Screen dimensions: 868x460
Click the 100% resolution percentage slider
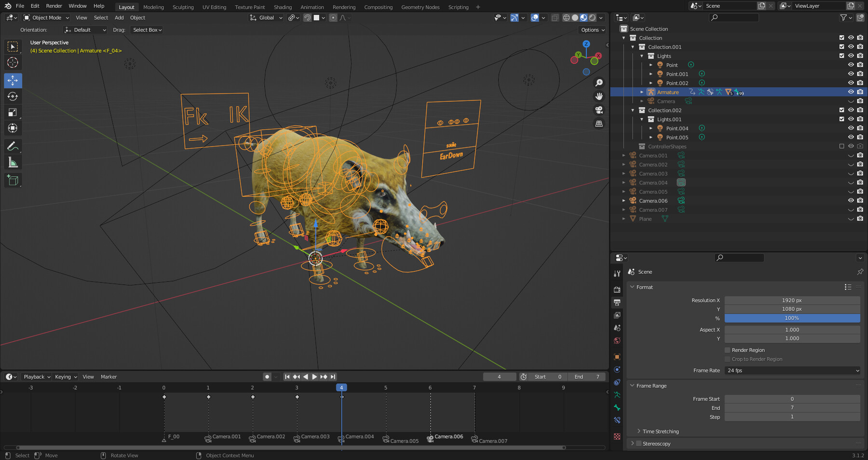791,318
